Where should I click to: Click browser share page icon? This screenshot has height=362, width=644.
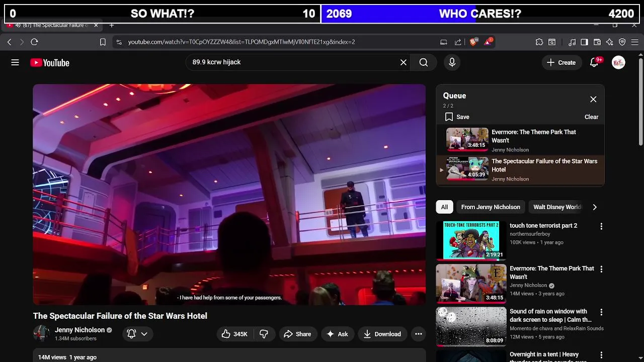pos(458,42)
